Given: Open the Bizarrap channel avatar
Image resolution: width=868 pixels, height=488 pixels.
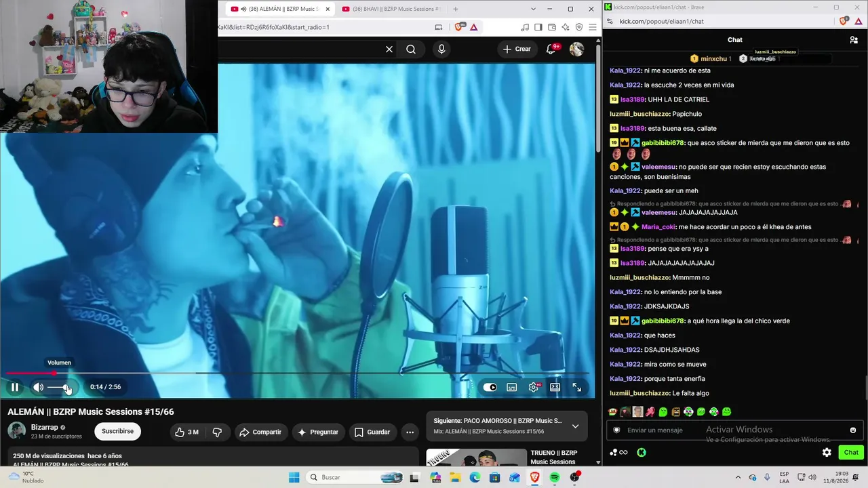Looking at the screenshot, I should point(17,431).
